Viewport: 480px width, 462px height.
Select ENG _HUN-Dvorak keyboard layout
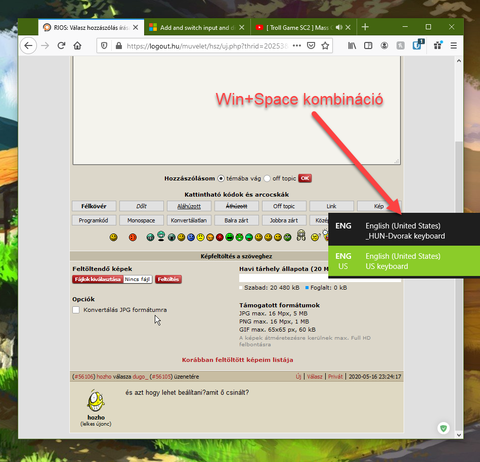point(404,231)
